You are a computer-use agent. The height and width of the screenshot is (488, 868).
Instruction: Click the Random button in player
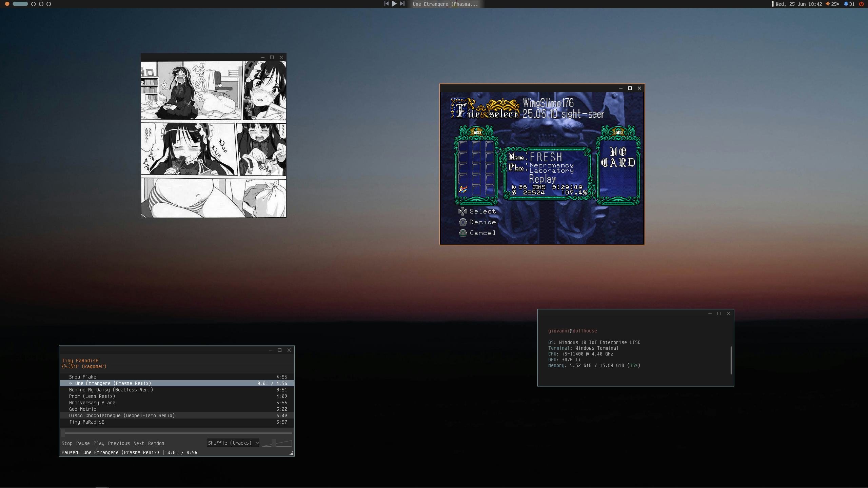tap(156, 443)
